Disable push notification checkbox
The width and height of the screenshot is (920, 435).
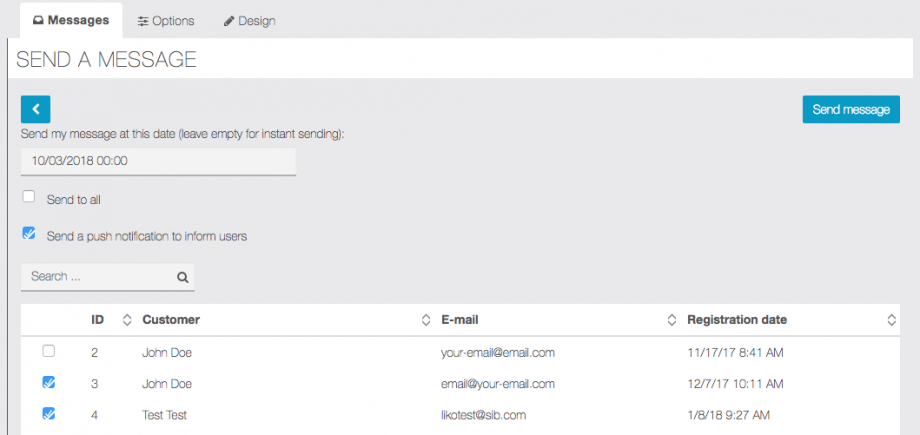[x=29, y=234]
